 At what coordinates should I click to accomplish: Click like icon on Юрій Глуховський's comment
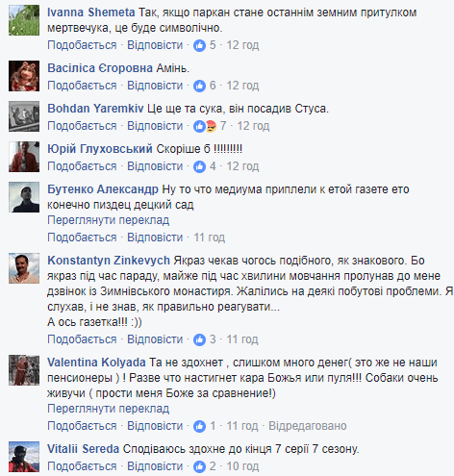pos(199,166)
